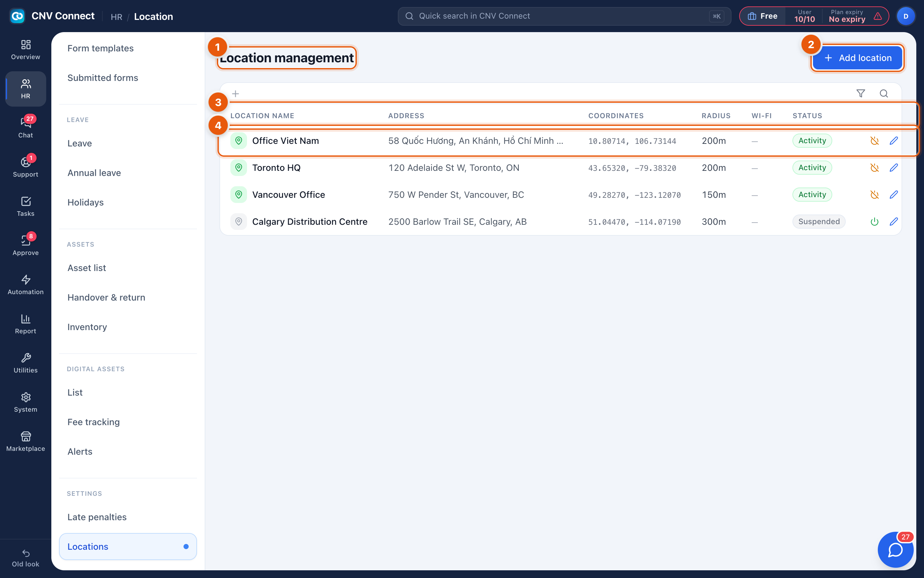Click the HR breadcrumb link
This screenshot has height=578, width=924.
(116, 17)
